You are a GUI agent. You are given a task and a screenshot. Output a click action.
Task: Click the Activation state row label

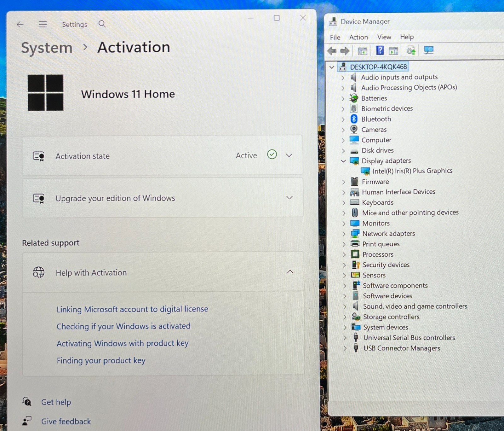83,156
